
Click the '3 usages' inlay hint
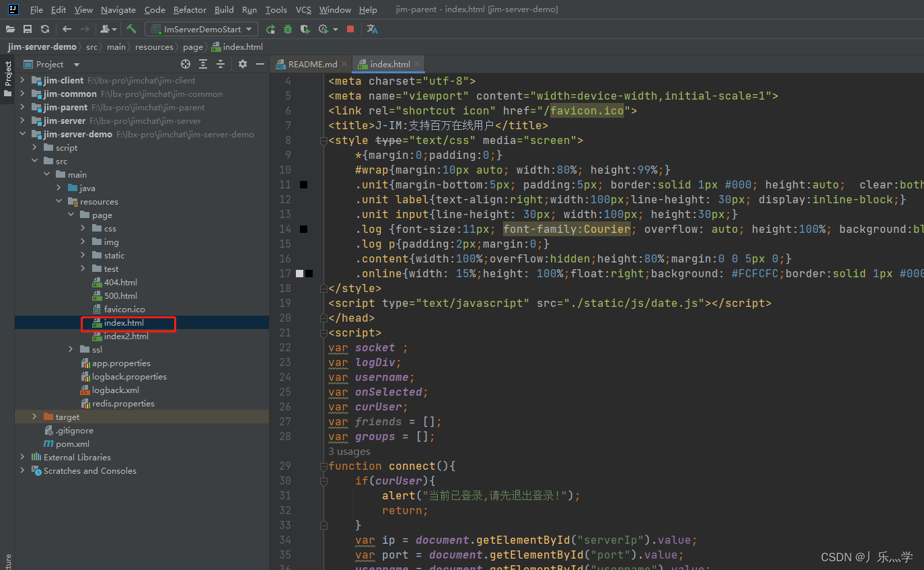(x=349, y=452)
